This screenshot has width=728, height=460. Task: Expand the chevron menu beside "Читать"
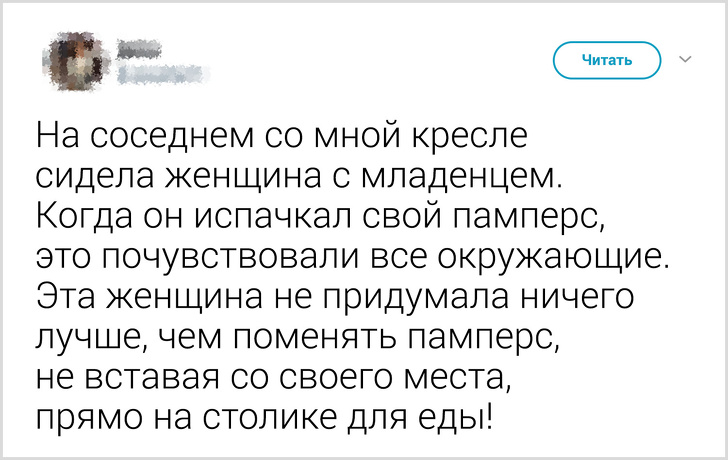click(686, 60)
